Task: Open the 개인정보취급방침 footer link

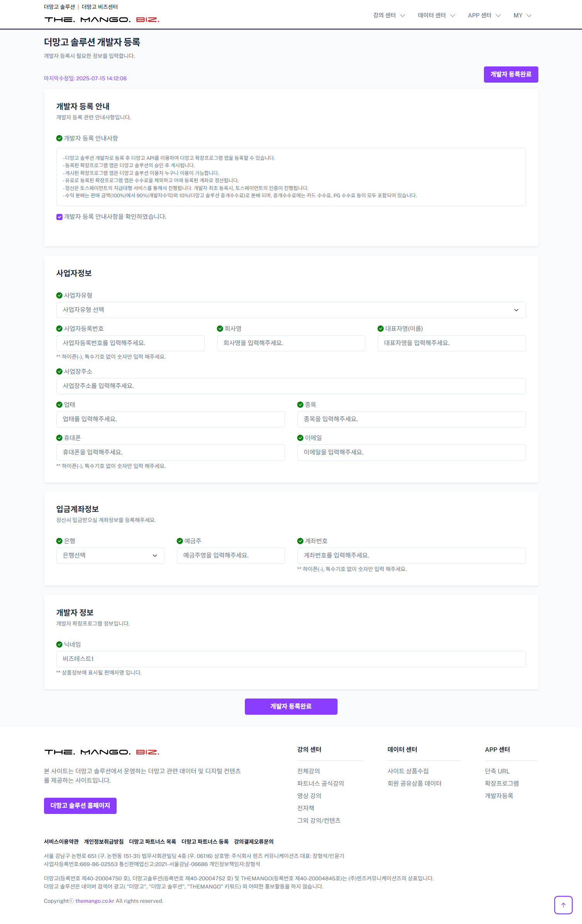Action: click(x=104, y=842)
